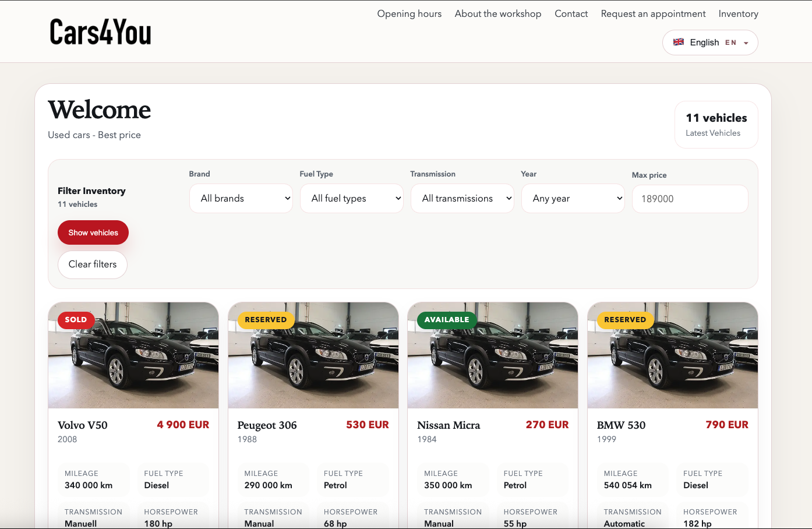The width and height of the screenshot is (812, 529).
Task: Click the UK flag icon
Action: point(679,42)
